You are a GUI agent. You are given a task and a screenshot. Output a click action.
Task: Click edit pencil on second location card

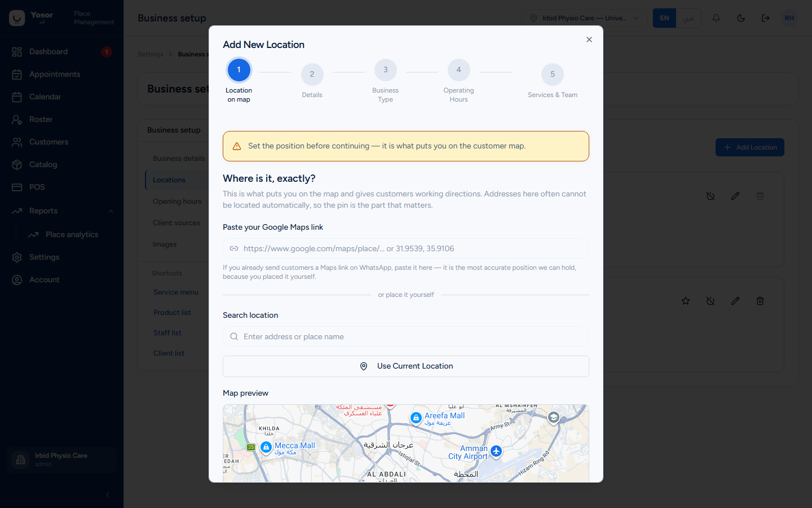click(735, 301)
